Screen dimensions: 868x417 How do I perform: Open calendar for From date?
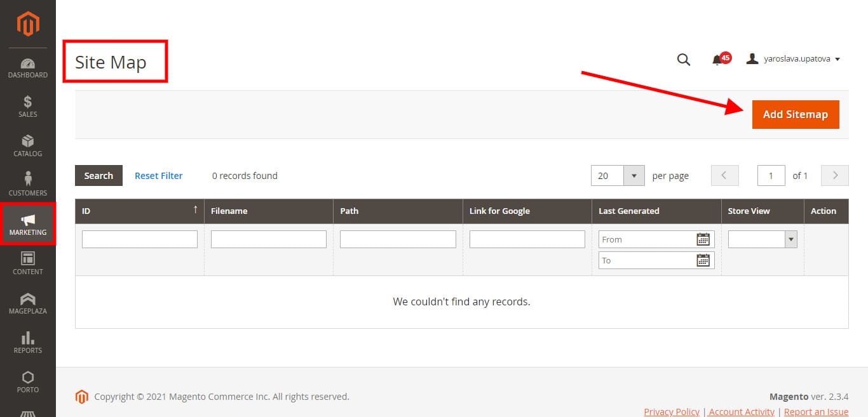pyautogui.click(x=703, y=239)
